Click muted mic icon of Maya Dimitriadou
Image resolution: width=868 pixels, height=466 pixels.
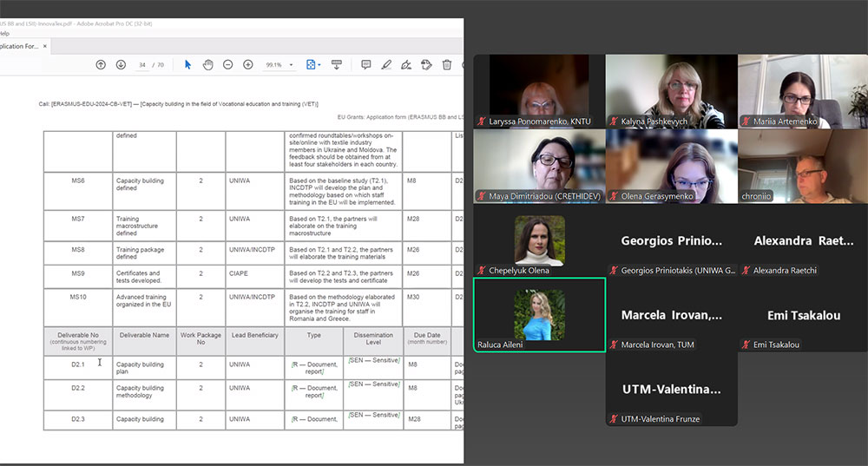[x=482, y=196]
